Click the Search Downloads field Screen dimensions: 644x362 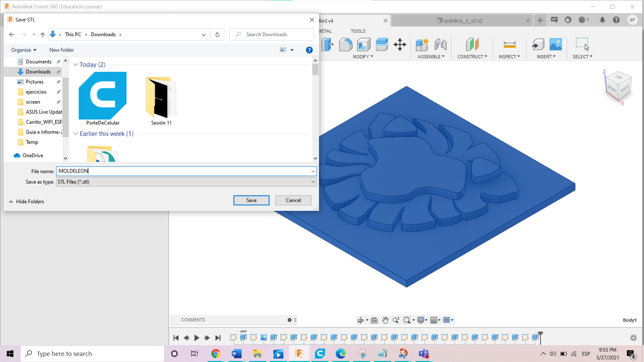pos(272,34)
